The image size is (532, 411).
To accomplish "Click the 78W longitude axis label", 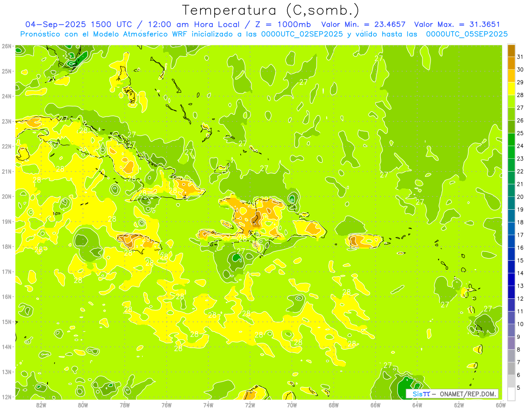I will [x=125, y=405].
